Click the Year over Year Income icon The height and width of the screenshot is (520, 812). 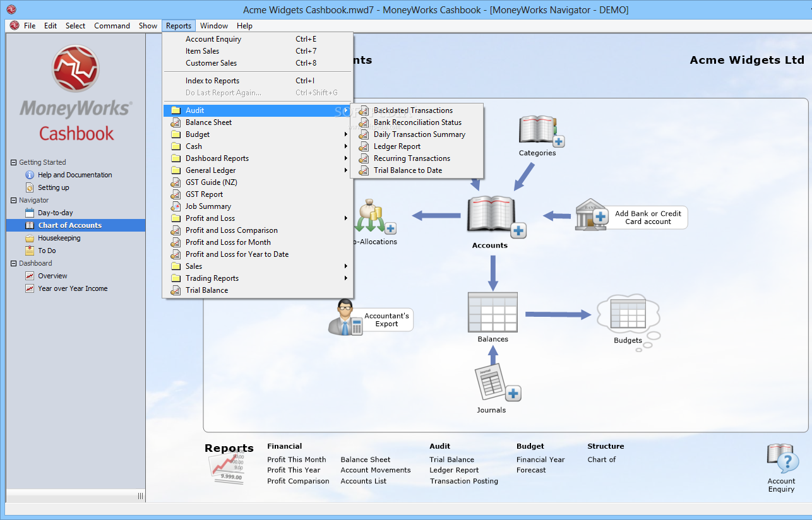click(30, 288)
